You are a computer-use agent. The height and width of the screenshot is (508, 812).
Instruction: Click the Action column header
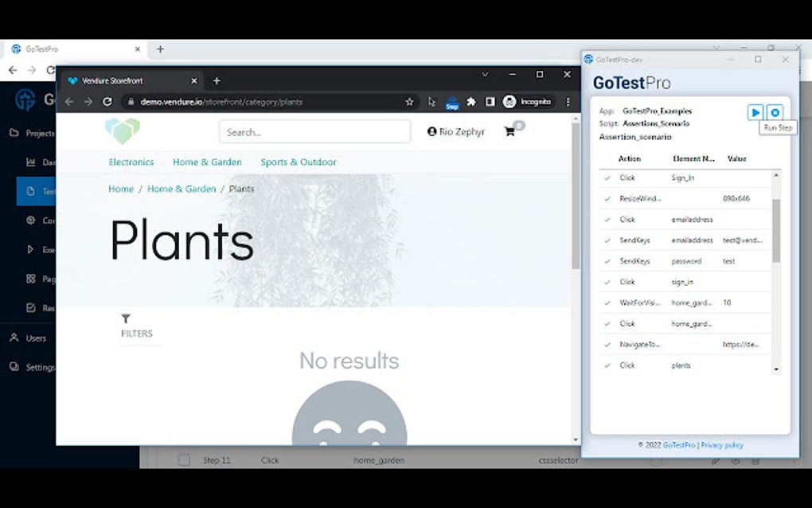tap(629, 158)
